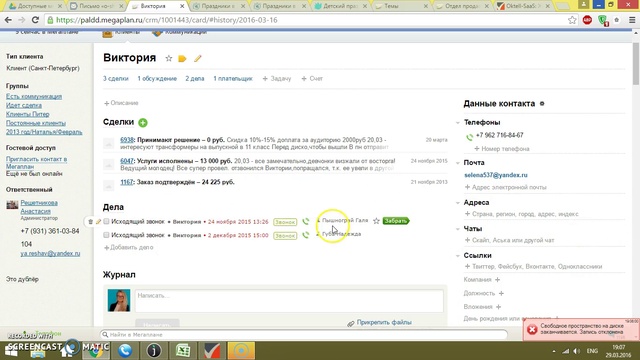Switch to Детский пра browser tab
Viewport: 640px width, 360px height.
coord(340,6)
